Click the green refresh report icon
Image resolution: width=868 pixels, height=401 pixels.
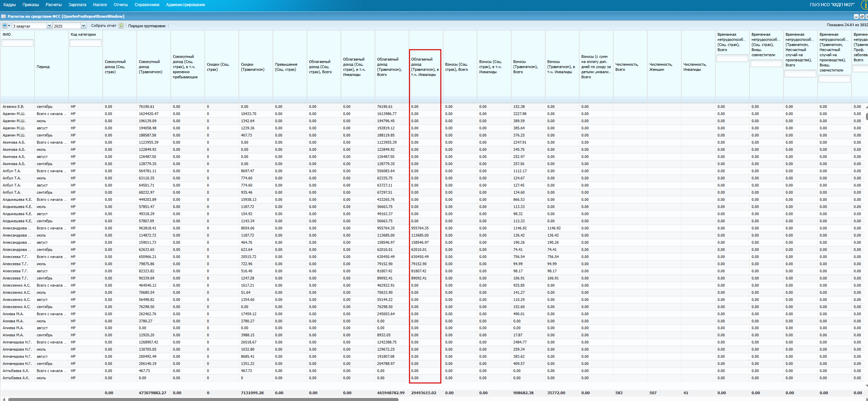point(121,26)
